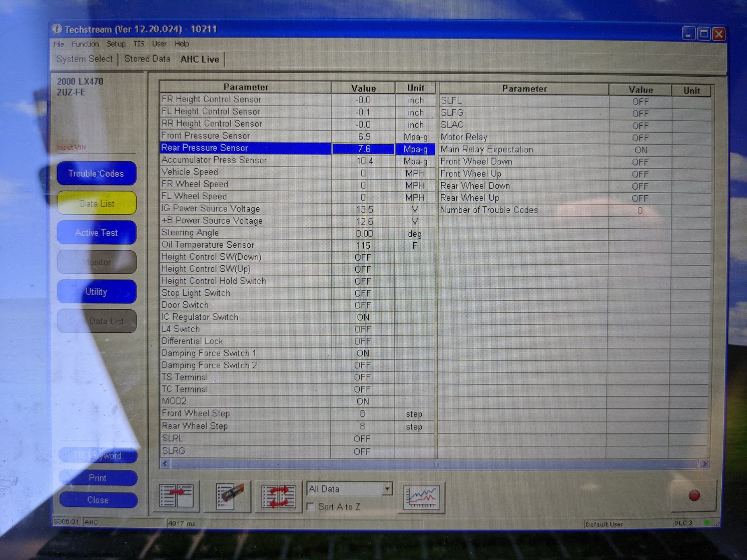
Task: Open the graph view chart icon
Action: pyautogui.click(x=421, y=497)
